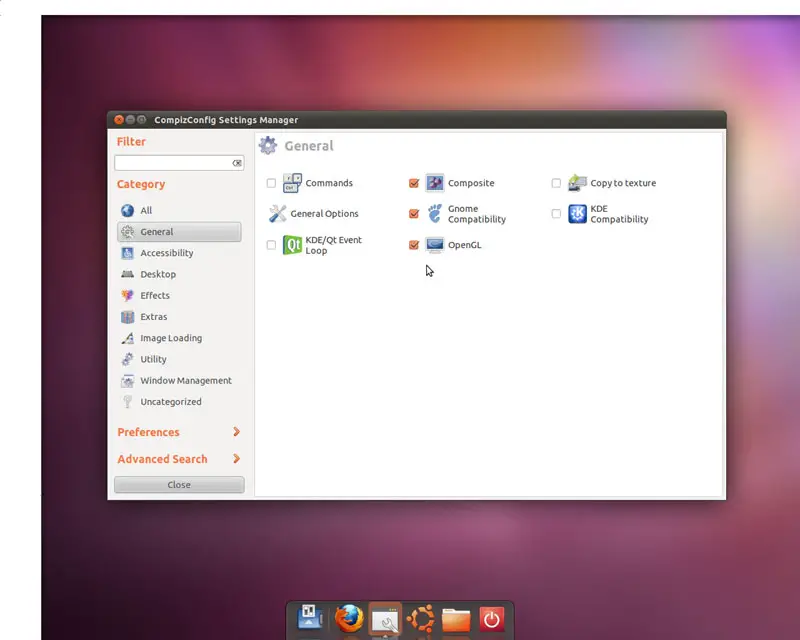Click the Extras category icon
The image size is (800, 640).
pos(128,317)
